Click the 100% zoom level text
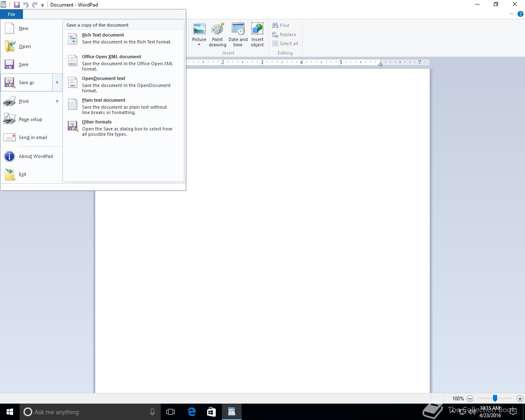Image resolution: width=525 pixels, height=420 pixels. point(458,399)
